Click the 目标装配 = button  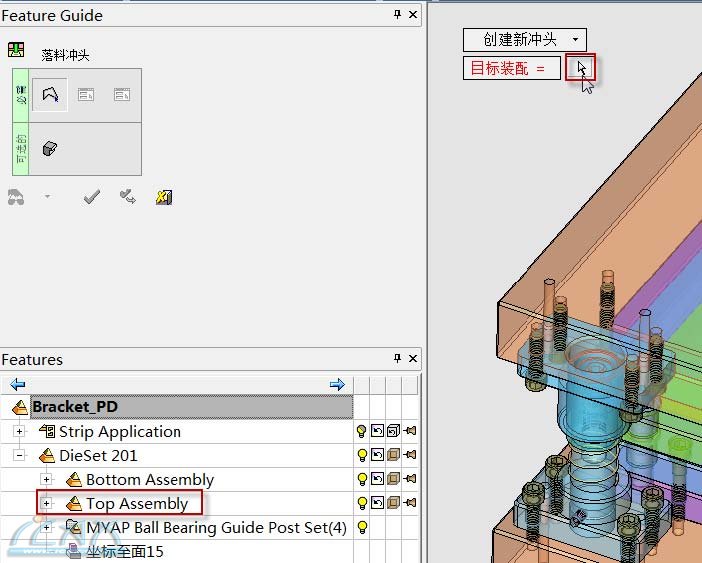pyautogui.click(x=512, y=68)
